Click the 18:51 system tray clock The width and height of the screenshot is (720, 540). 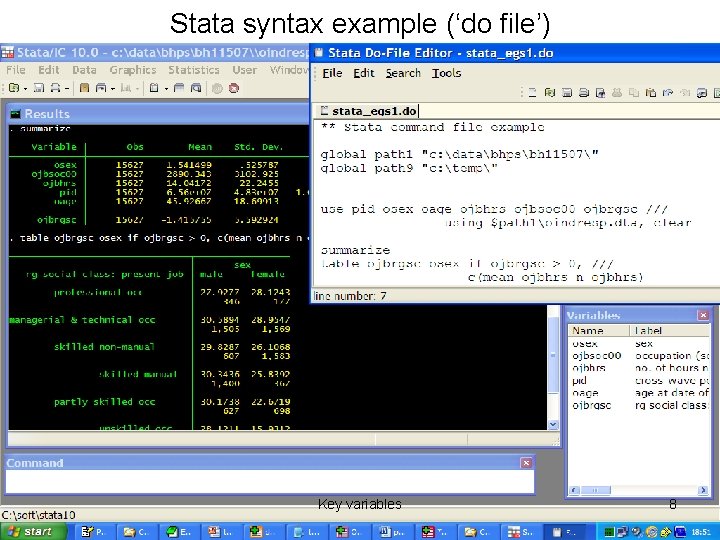pyautogui.click(x=701, y=532)
